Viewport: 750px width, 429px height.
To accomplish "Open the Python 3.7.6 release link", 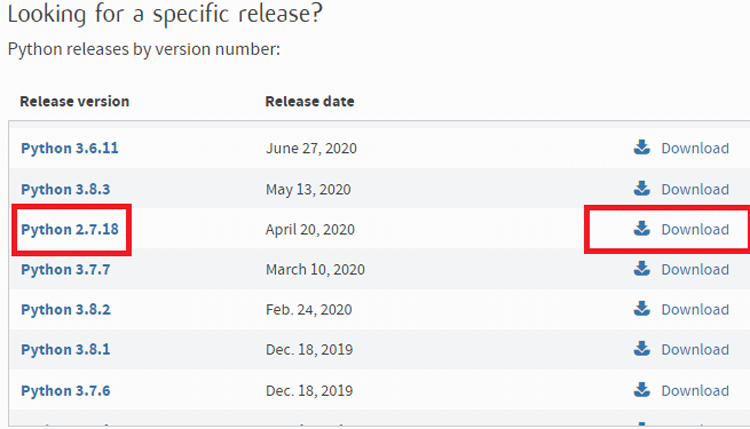I will click(65, 390).
